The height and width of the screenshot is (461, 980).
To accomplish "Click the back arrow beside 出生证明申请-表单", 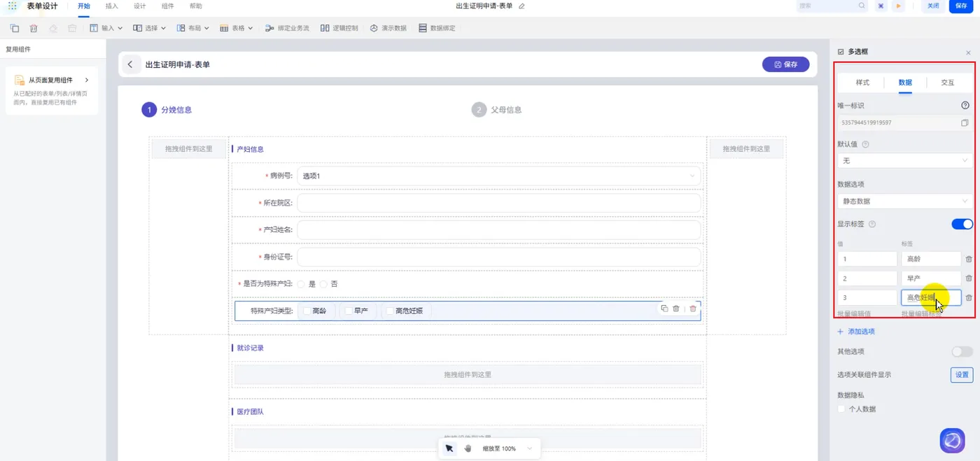I will (130, 64).
